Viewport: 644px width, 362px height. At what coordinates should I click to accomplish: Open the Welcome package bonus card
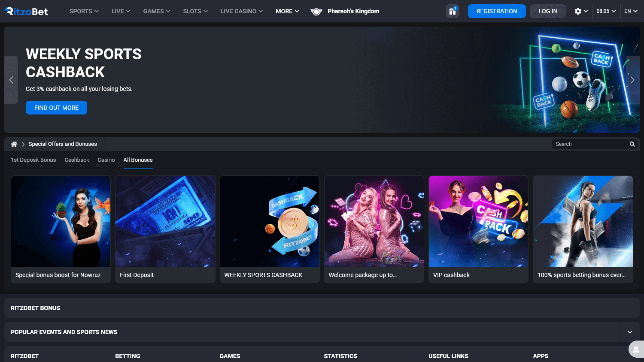[374, 229]
